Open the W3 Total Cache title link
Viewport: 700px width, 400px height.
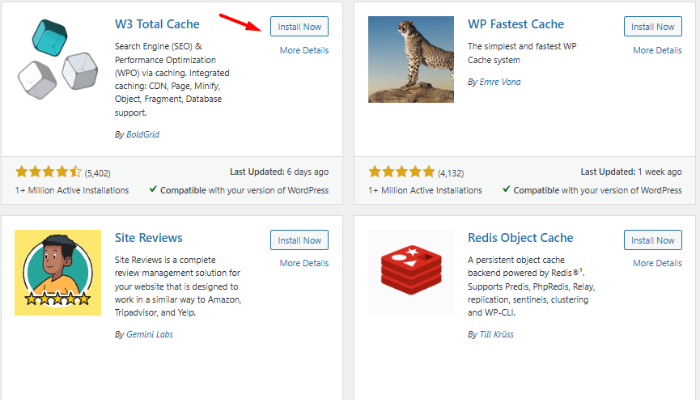pyautogui.click(x=157, y=23)
